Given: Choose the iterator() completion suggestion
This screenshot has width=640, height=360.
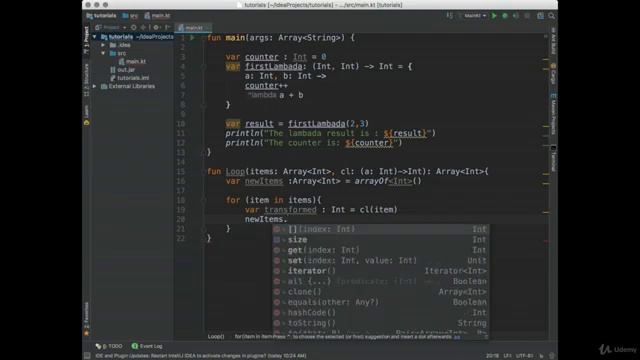Looking at the screenshot, I should (x=381, y=271).
